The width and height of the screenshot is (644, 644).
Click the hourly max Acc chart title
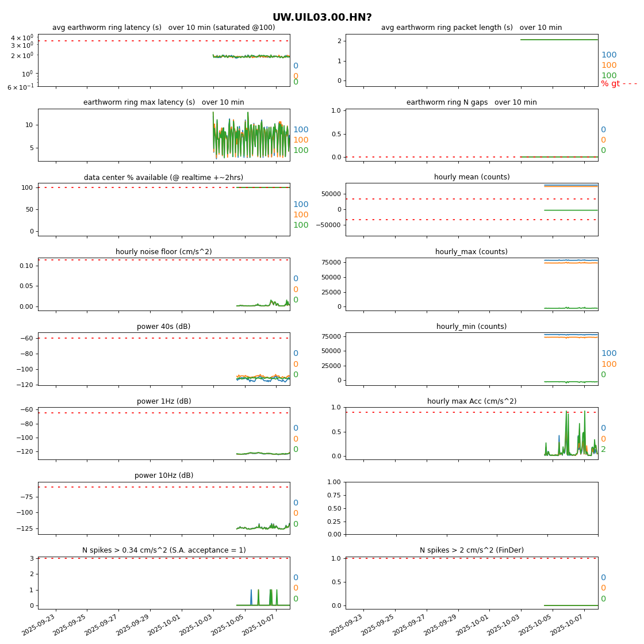pyautogui.click(x=471, y=401)
